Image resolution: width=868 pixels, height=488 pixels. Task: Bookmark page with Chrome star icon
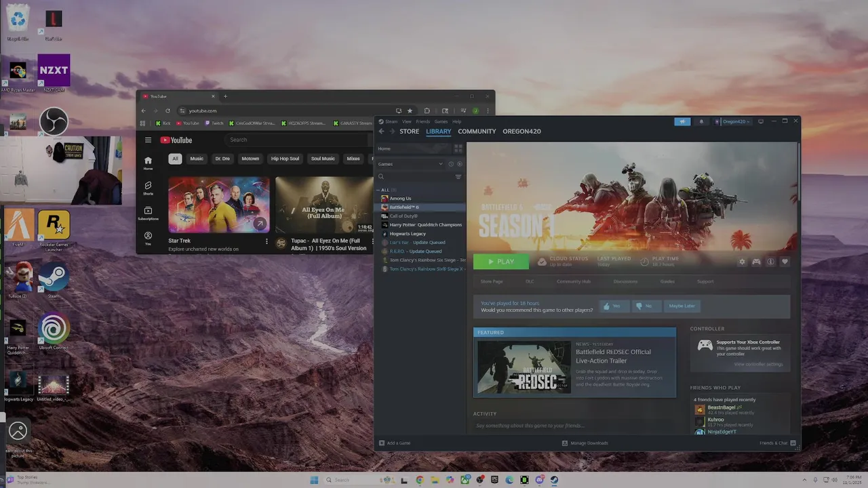click(410, 110)
